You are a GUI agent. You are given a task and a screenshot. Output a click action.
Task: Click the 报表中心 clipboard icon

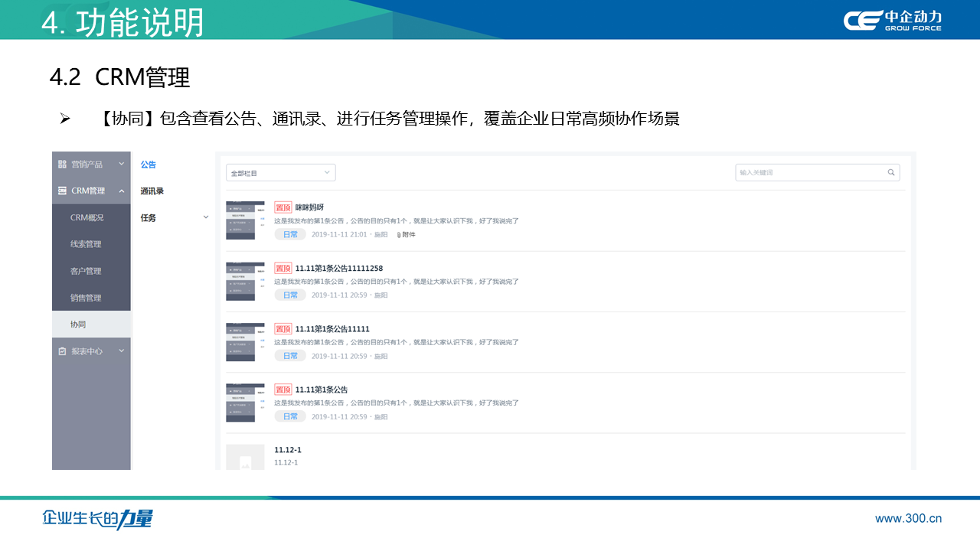(62, 351)
